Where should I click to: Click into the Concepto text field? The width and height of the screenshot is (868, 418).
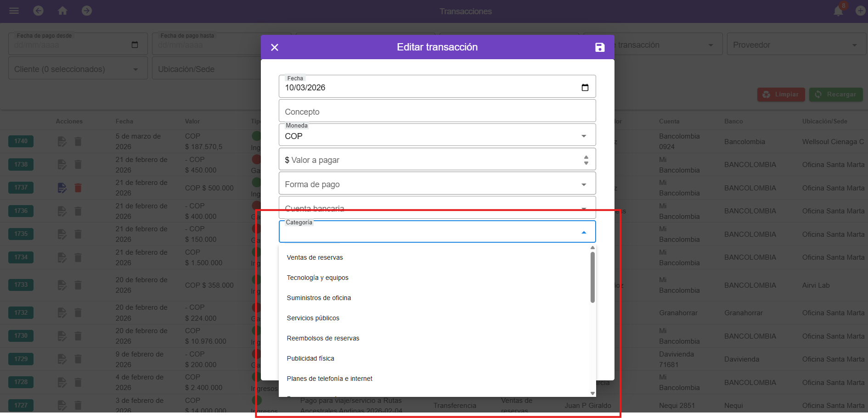(436, 112)
